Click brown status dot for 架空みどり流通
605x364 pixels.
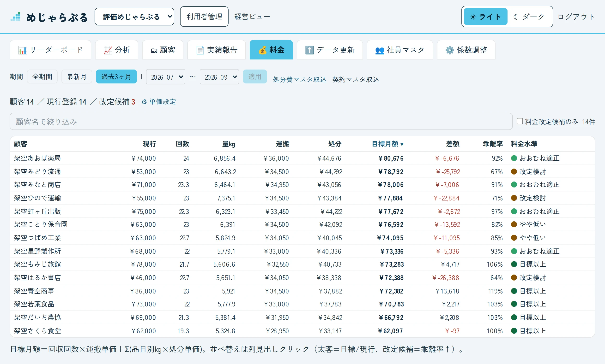pyautogui.click(x=514, y=171)
